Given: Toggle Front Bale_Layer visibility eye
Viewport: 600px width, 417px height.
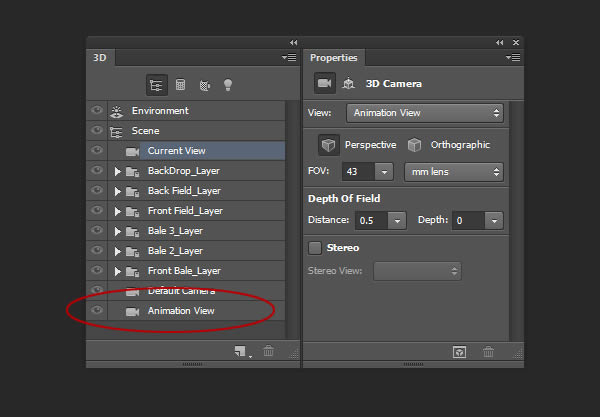Looking at the screenshot, I should pos(97,270).
